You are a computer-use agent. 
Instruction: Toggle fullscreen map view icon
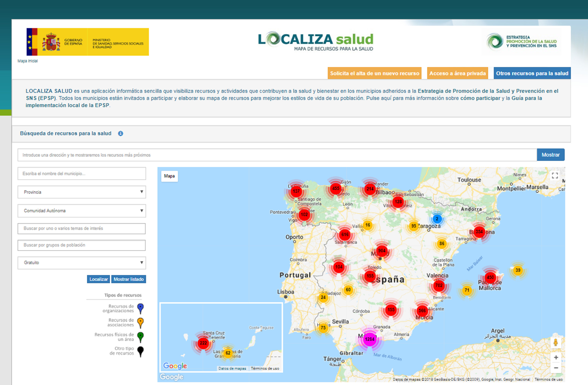[555, 176]
